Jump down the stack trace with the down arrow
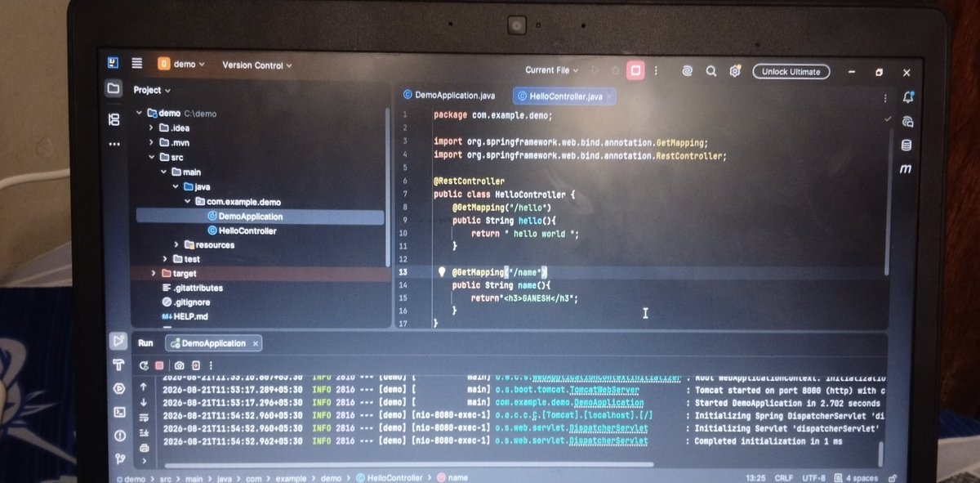 click(144, 402)
